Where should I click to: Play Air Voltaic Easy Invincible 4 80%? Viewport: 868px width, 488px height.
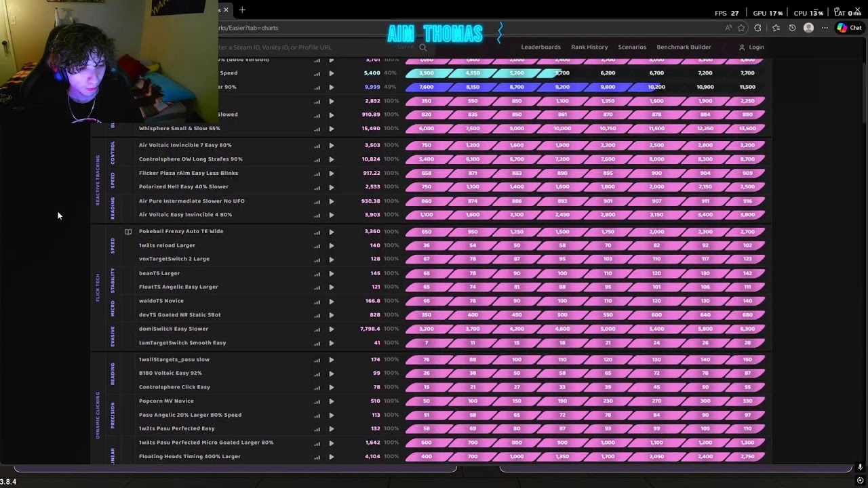coord(332,215)
